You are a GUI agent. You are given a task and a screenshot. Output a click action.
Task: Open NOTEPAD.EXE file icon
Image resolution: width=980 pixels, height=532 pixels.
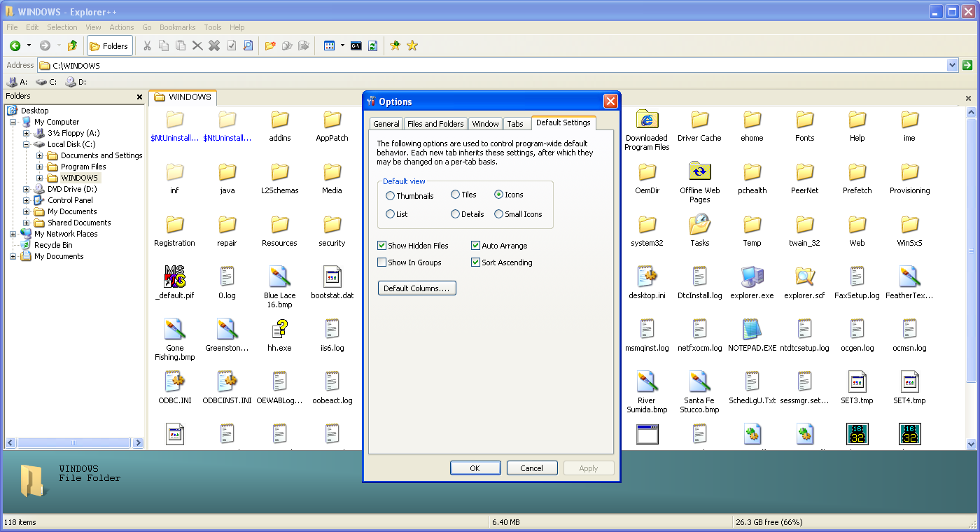point(752,330)
